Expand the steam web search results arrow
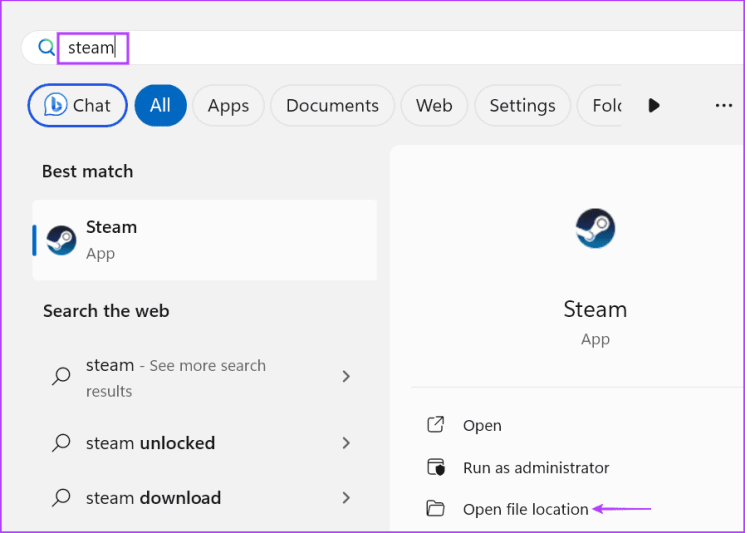Screen dimensions: 745x533 [346, 377]
